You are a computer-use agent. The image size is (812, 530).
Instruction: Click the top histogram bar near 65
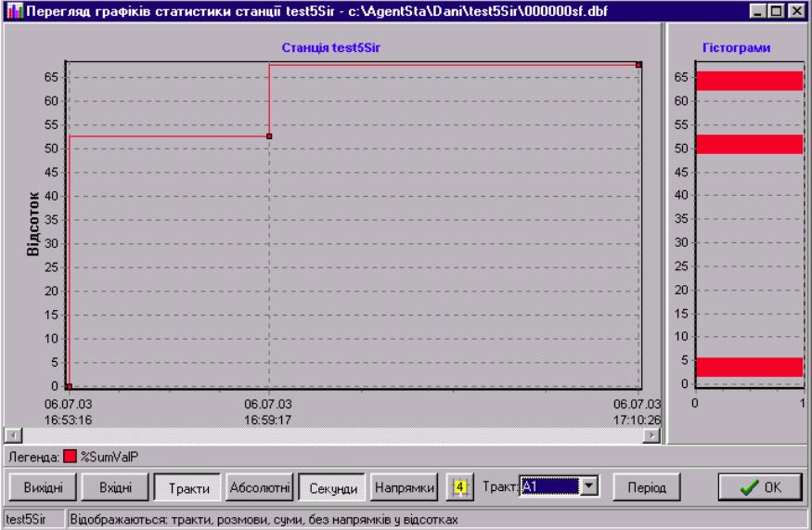pyautogui.click(x=749, y=81)
